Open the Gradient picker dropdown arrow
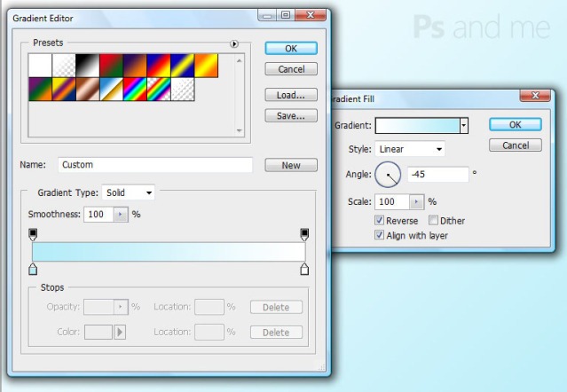This screenshot has height=392, width=567. click(464, 126)
